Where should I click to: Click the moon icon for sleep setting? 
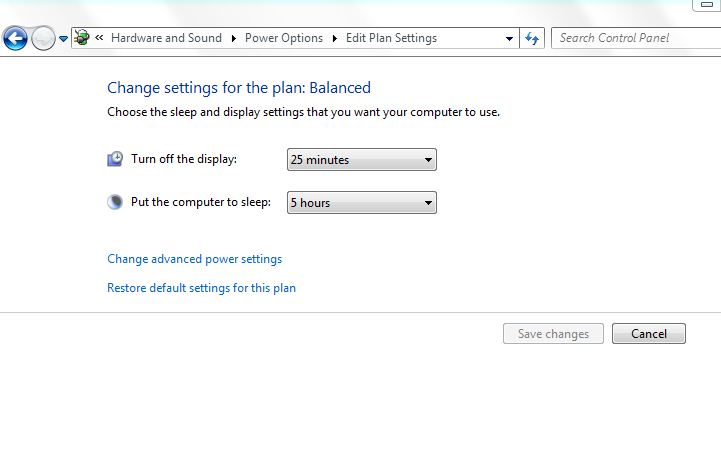pyautogui.click(x=115, y=202)
